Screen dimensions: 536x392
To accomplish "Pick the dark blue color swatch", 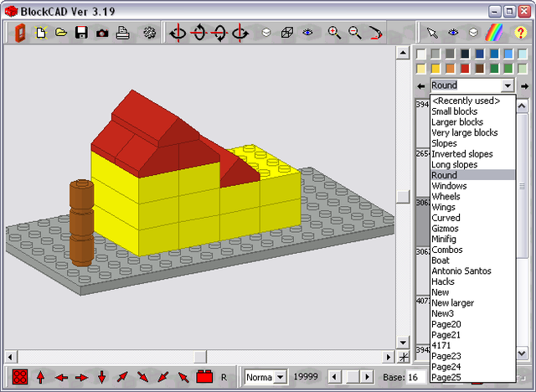I will click(x=479, y=54).
